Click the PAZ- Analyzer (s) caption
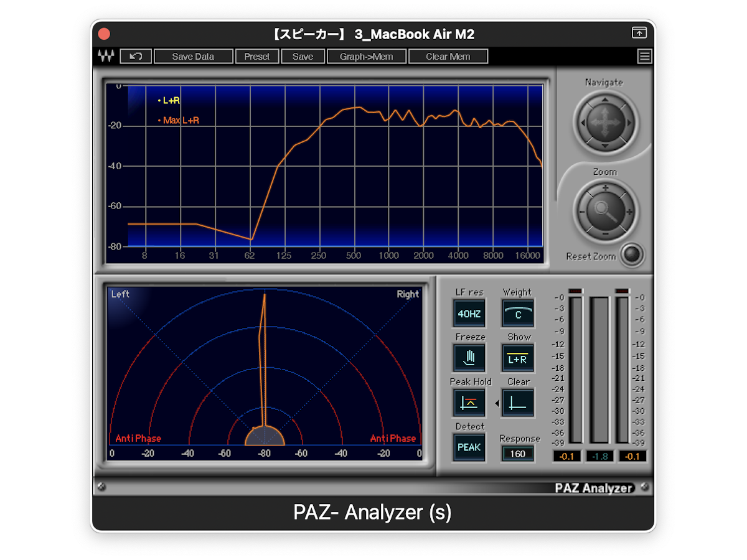This screenshot has width=747, height=560. pyautogui.click(x=372, y=512)
